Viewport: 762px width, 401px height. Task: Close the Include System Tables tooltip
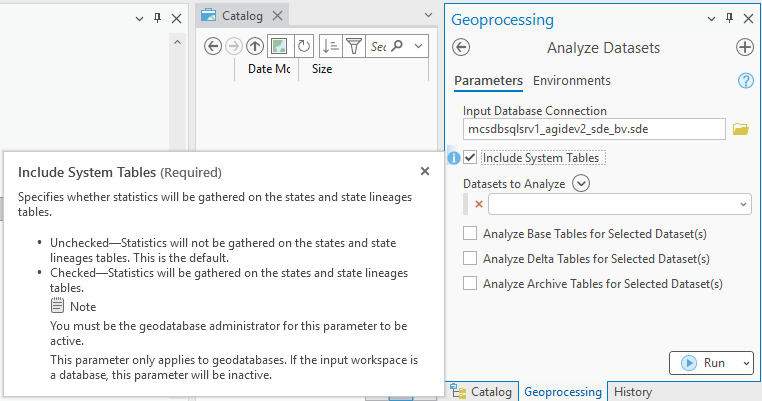tap(425, 172)
